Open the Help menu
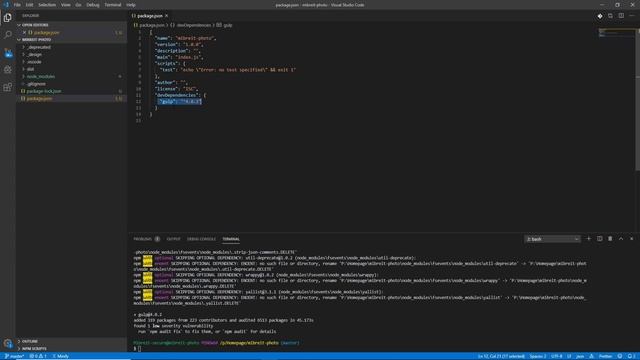Screen dimensions: 640x360 pos(131,5)
